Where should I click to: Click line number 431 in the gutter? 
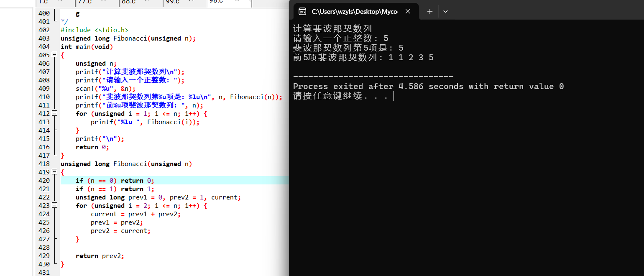[43, 273]
